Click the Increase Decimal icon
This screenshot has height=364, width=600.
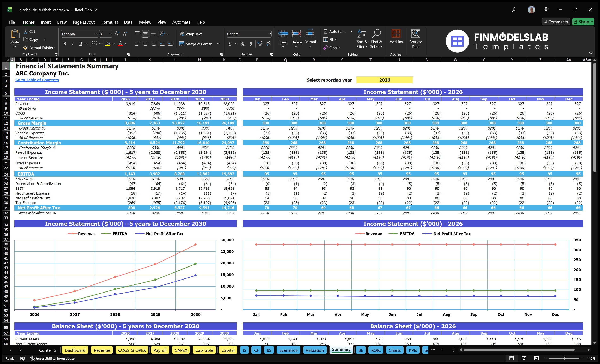click(259, 44)
